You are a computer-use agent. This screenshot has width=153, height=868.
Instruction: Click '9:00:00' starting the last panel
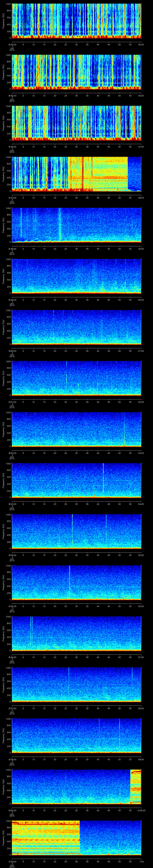coord(12,861)
